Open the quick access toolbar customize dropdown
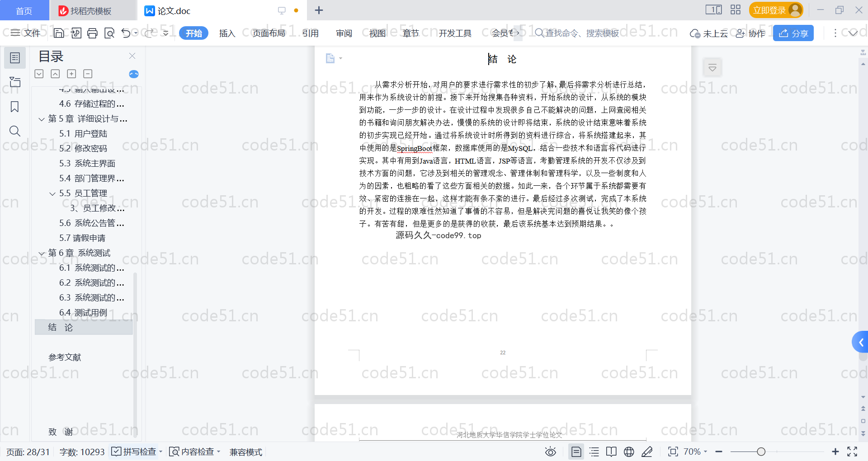The image size is (868, 461). (x=165, y=33)
